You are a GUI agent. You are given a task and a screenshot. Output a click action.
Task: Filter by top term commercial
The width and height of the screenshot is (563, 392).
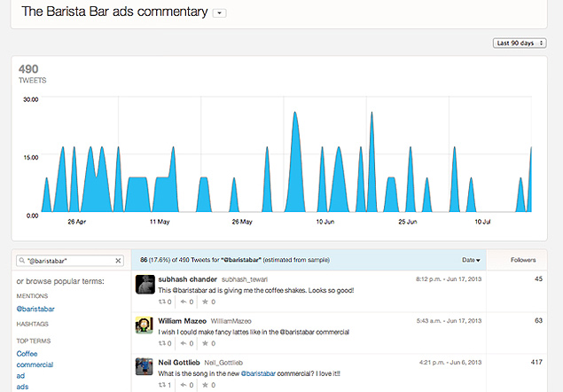(35, 365)
